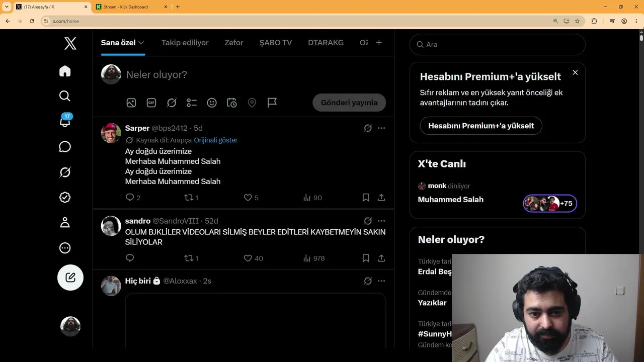Bookmark sandro's post
The image size is (644, 362).
pos(366,258)
